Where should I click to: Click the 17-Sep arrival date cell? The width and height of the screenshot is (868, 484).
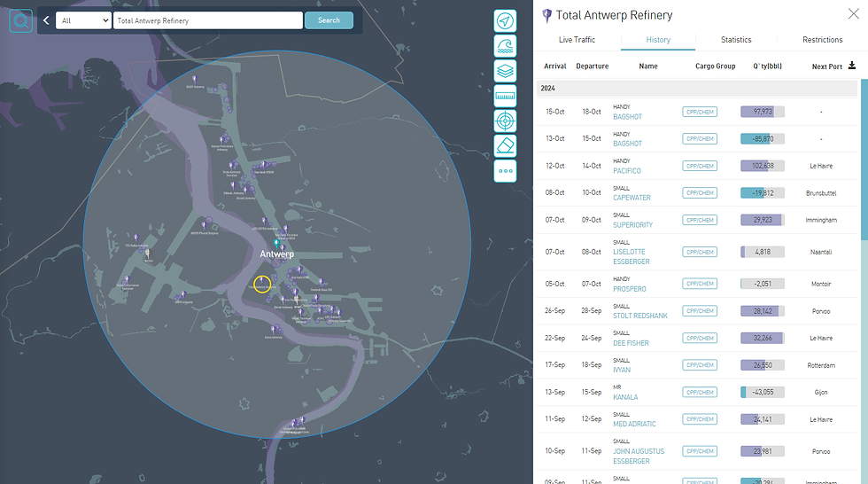coord(554,365)
